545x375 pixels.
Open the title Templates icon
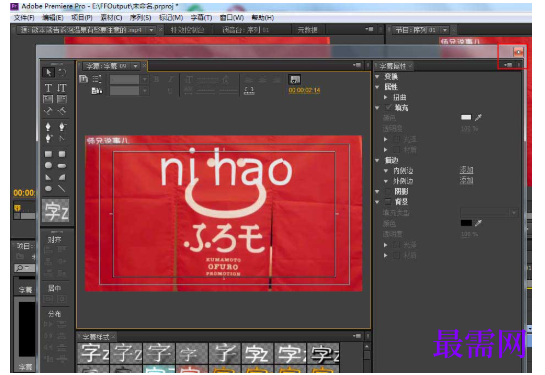point(97,91)
